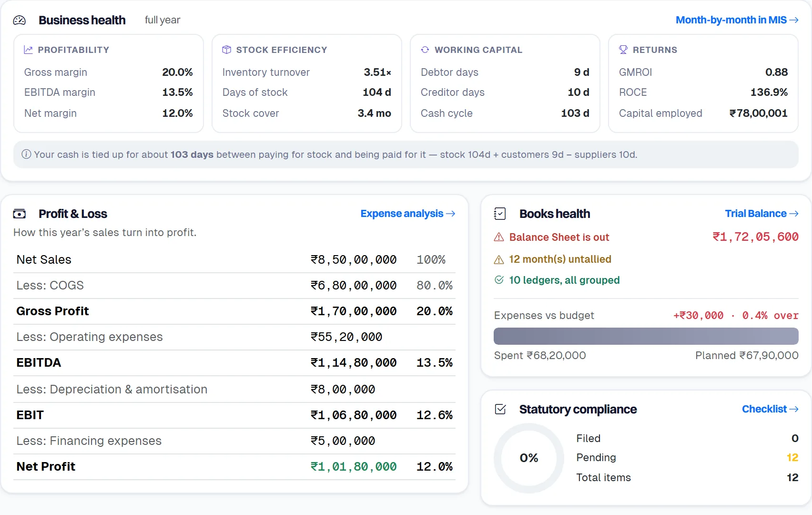Open the Expense analysis link
The image size is (812, 515).
[407, 214]
